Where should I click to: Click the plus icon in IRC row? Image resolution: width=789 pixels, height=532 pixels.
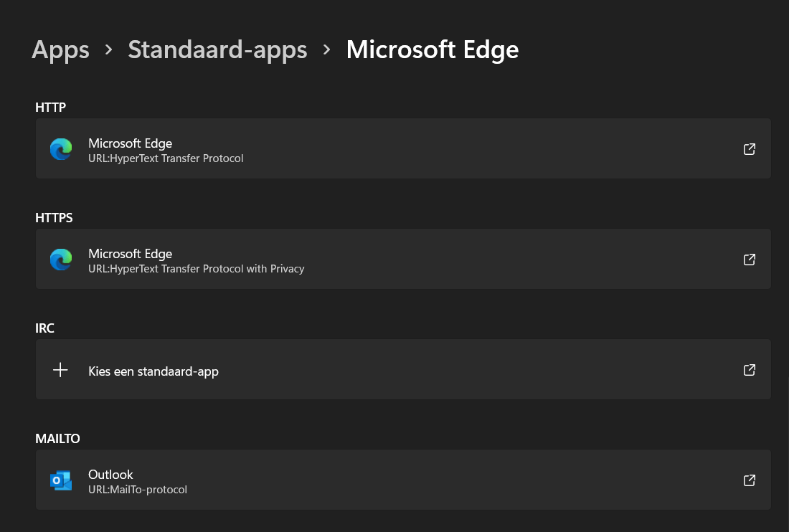[60, 370]
